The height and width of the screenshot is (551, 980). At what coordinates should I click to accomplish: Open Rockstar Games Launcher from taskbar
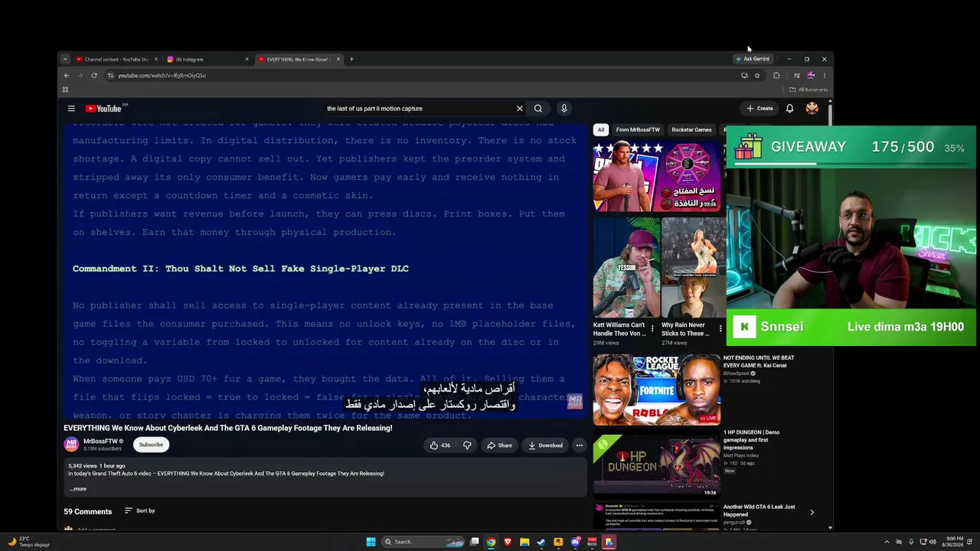[558, 542]
